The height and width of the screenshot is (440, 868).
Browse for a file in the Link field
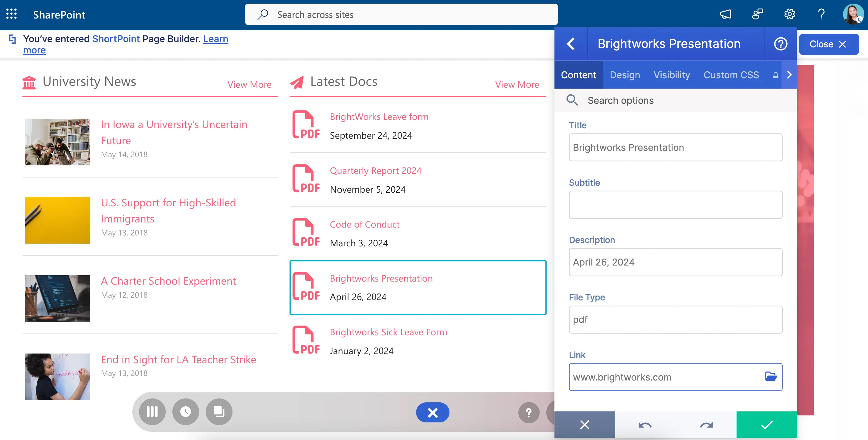pyautogui.click(x=771, y=376)
